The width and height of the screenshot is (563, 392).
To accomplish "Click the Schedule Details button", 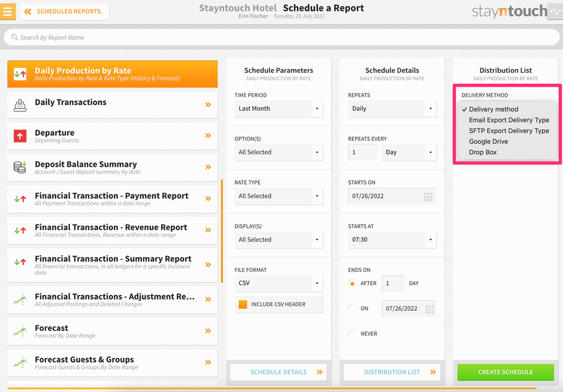I will point(278,372).
